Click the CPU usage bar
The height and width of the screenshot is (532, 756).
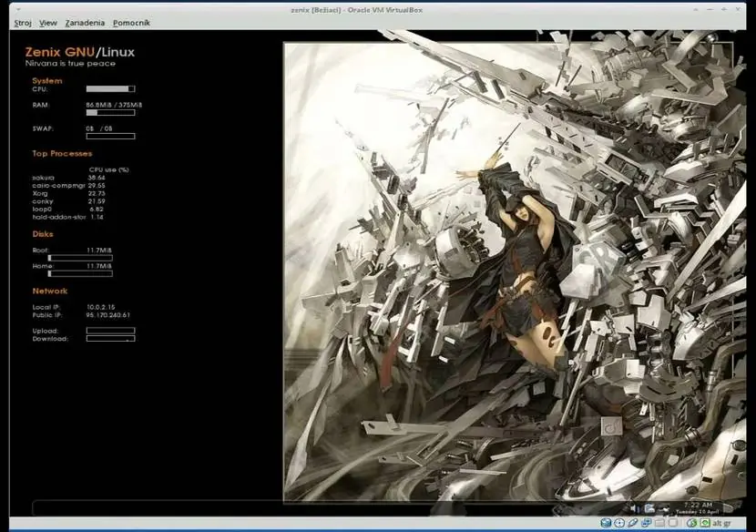coord(110,88)
